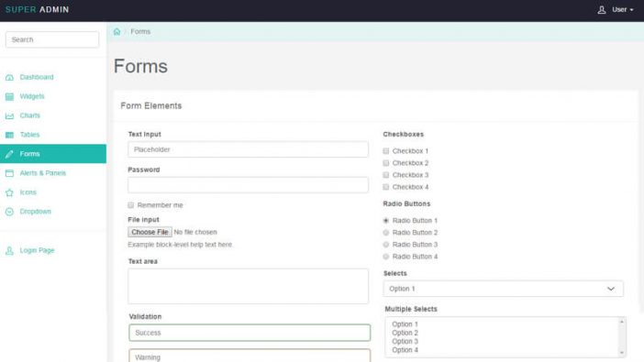Click the "Example block-level help text here" line
This screenshot has height=362, width=644.
tap(180, 245)
